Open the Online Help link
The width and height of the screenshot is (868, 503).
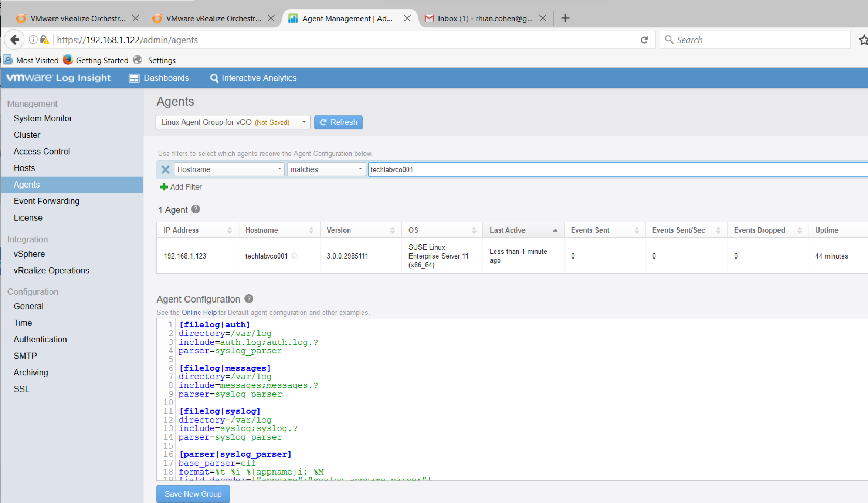[199, 313]
